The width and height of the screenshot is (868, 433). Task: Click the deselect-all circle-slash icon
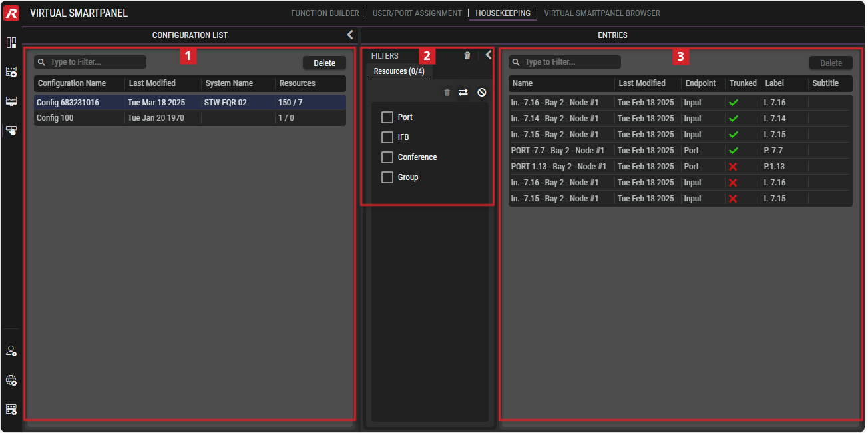tap(482, 93)
